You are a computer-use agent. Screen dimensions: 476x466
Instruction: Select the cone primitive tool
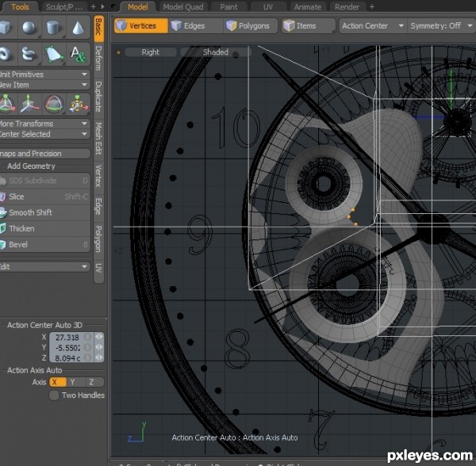[x=78, y=27]
